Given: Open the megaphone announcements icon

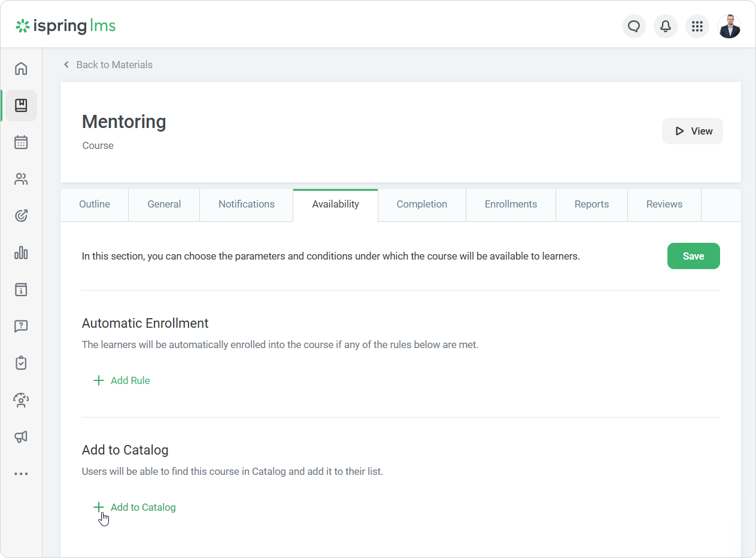Looking at the screenshot, I should coord(21,437).
